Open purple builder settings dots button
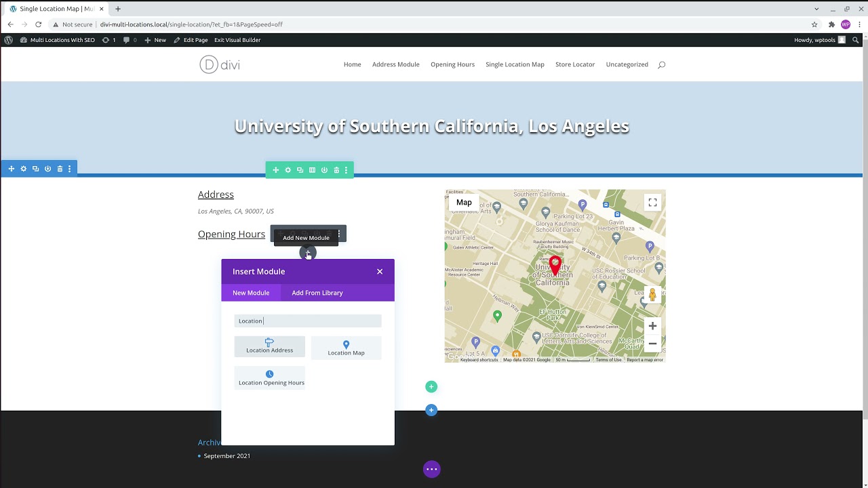 [x=432, y=469]
